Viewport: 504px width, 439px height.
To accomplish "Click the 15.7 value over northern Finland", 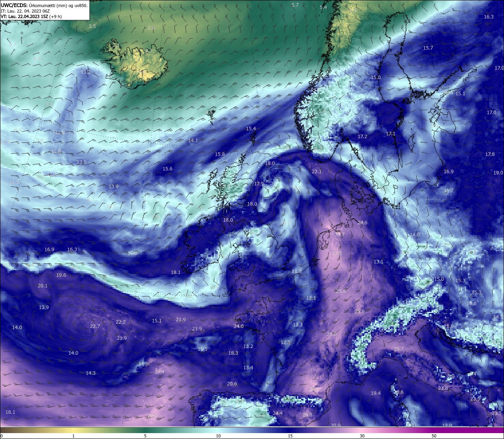I will (428, 48).
